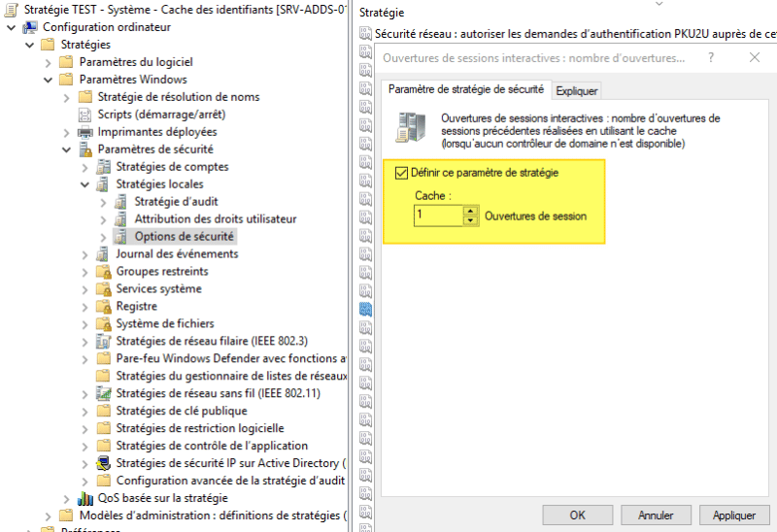Click the wired network policies (IEEE 802.3) icon
Viewport: 777px width, 532px height.
click(103, 342)
